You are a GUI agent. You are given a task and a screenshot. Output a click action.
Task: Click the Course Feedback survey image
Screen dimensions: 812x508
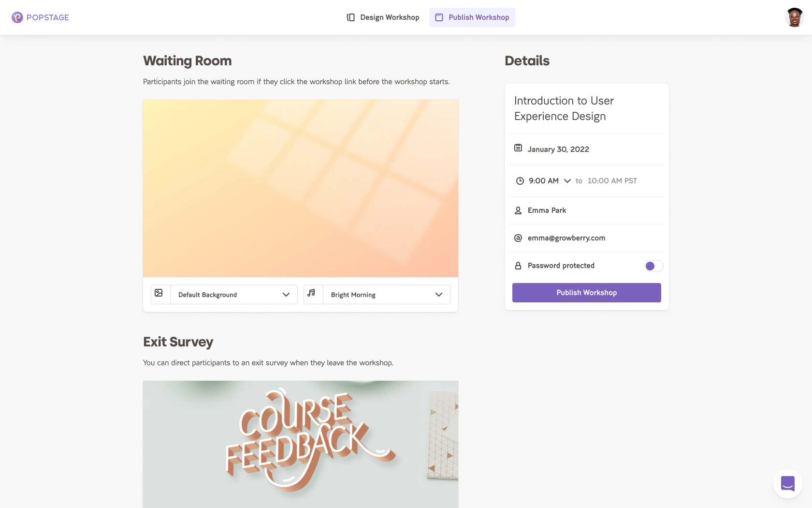point(301,444)
